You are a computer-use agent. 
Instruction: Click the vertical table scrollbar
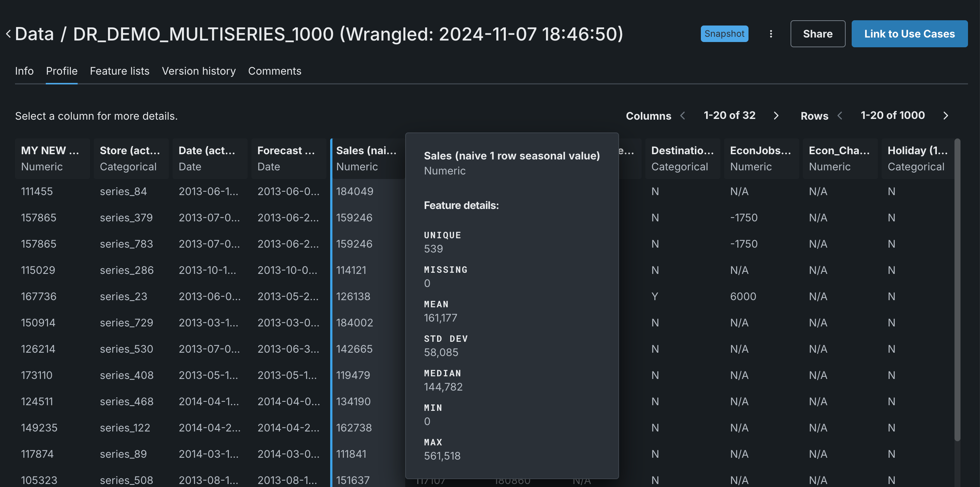(957, 289)
